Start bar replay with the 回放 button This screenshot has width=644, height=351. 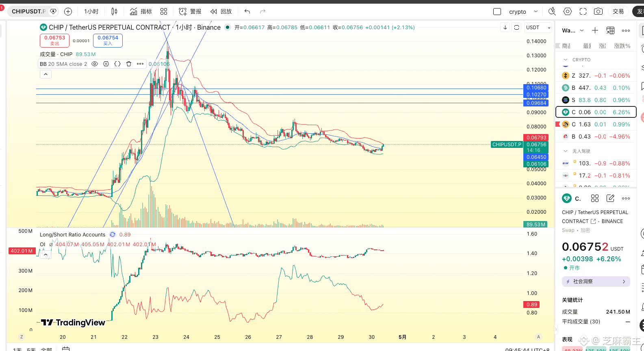tap(221, 11)
